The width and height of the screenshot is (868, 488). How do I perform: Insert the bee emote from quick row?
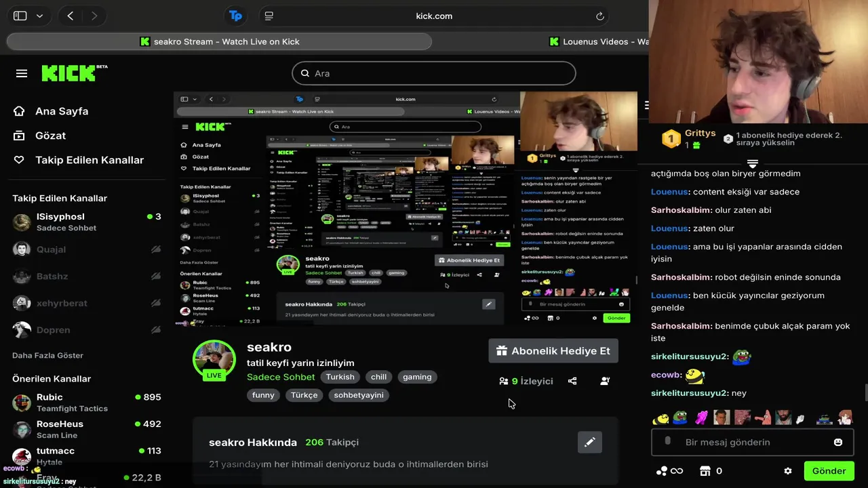[660, 418]
